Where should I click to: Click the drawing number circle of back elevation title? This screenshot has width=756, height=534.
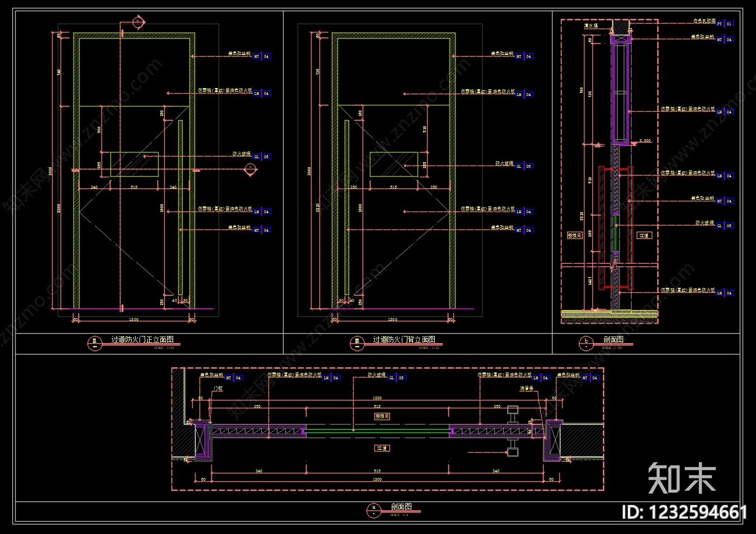(x=357, y=343)
